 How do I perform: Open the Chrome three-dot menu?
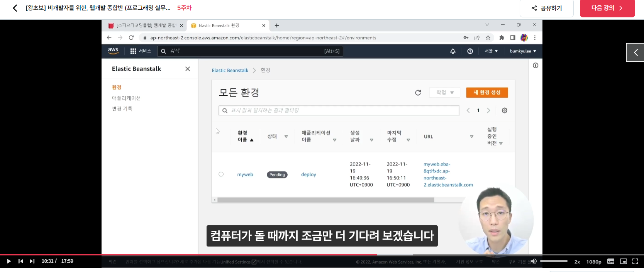tap(535, 38)
